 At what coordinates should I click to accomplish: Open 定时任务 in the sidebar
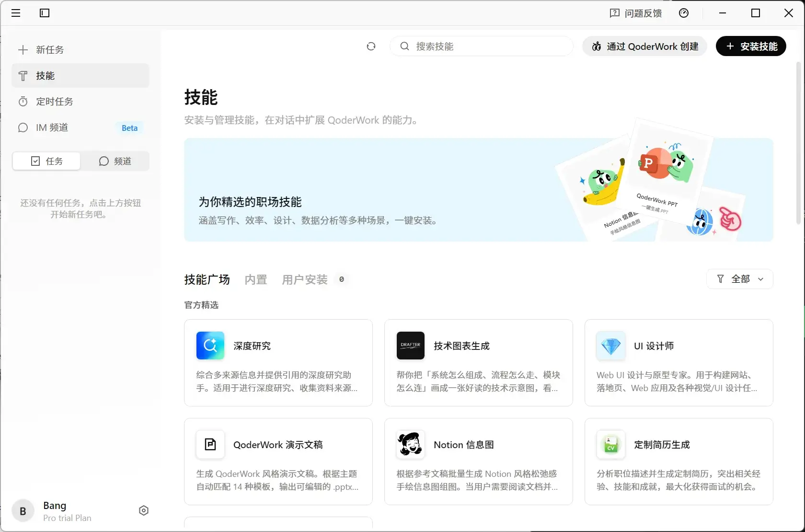[55, 102]
